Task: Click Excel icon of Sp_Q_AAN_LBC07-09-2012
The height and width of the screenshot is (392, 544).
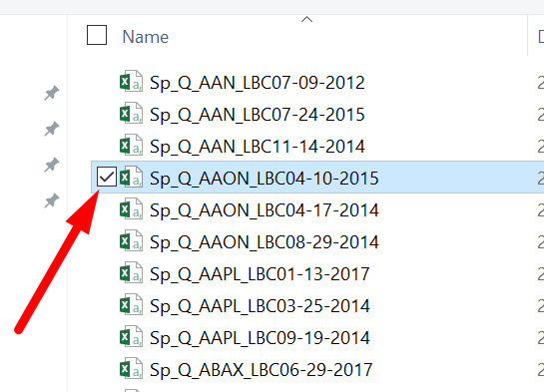Action: pyautogui.click(x=131, y=82)
